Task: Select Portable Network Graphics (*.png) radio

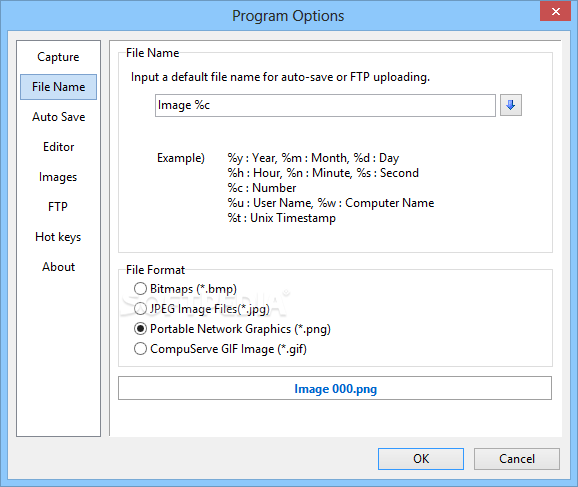Action: 233,329
